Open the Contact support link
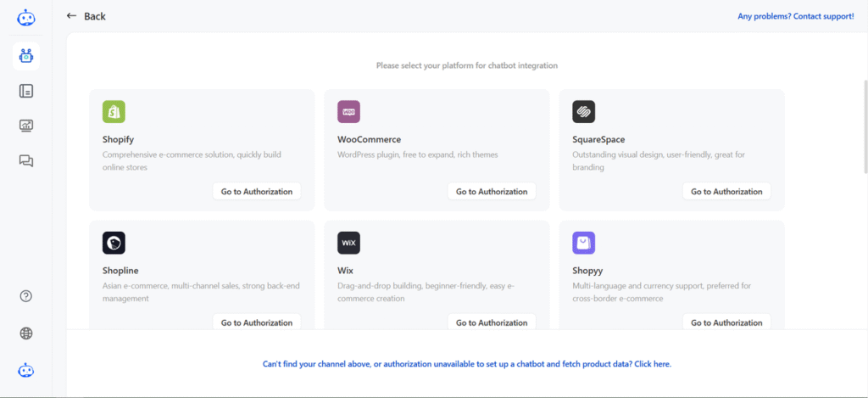This screenshot has width=868, height=398. click(795, 17)
